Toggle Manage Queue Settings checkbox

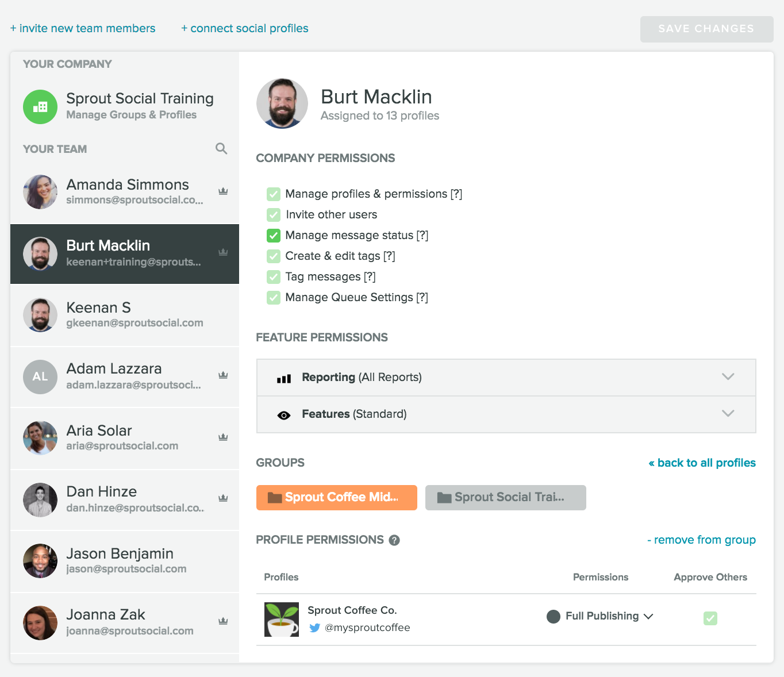point(274,298)
